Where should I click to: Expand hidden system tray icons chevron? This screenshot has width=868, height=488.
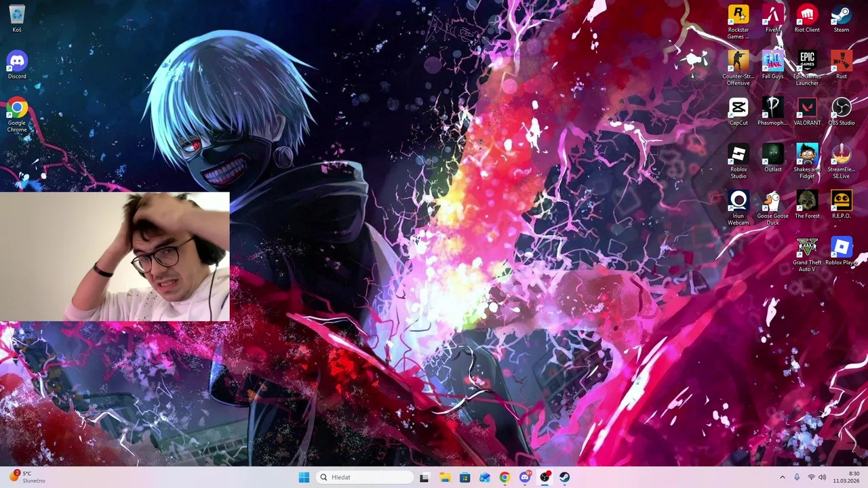[782, 477]
